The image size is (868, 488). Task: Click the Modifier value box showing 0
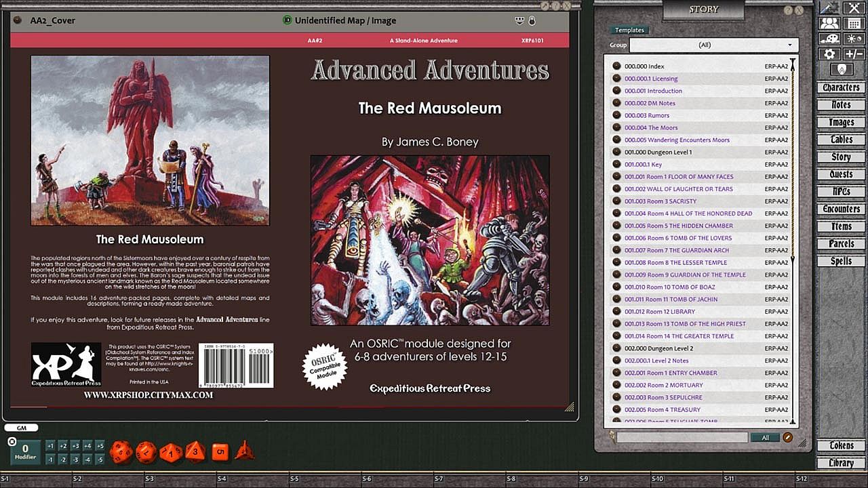(26, 451)
